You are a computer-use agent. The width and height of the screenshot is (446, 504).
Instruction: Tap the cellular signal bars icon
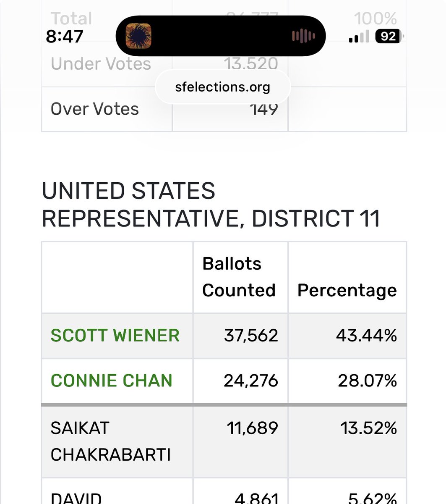(359, 37)
